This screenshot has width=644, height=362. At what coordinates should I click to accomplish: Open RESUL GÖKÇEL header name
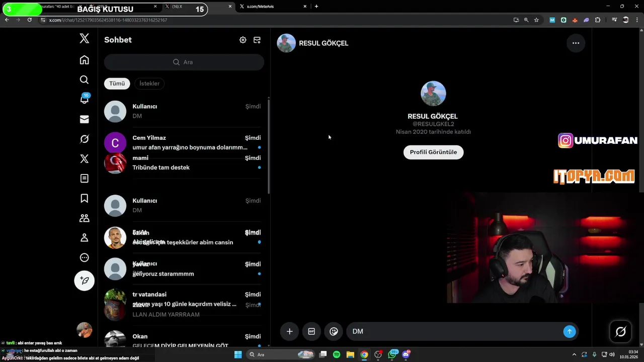point(324,43)
